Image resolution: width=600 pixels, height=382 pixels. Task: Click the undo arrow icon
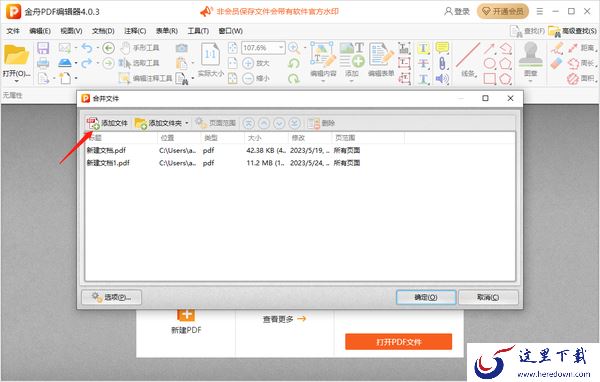click(x=87, y=48)
